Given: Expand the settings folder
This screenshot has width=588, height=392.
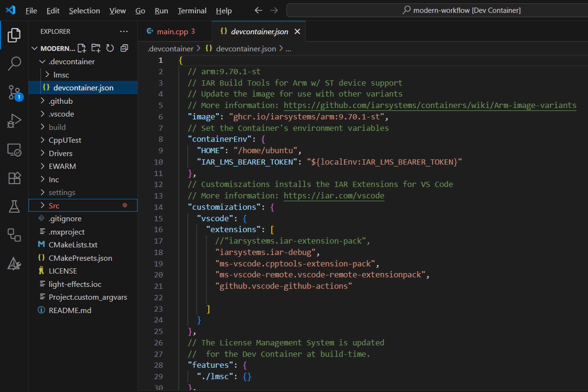Looking at the screenshot, I should tap(42, 192).
